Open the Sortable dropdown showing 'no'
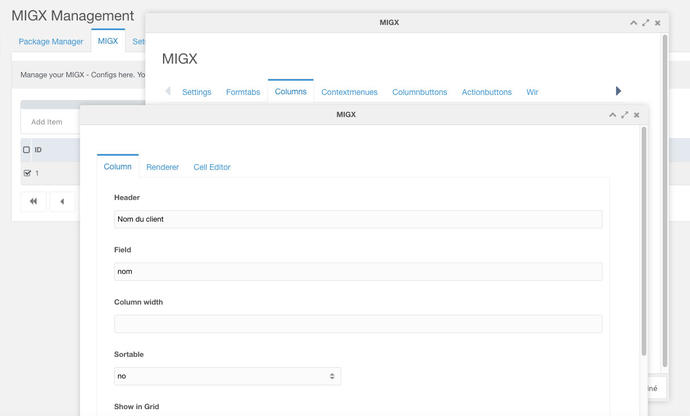 coord(227,376)
